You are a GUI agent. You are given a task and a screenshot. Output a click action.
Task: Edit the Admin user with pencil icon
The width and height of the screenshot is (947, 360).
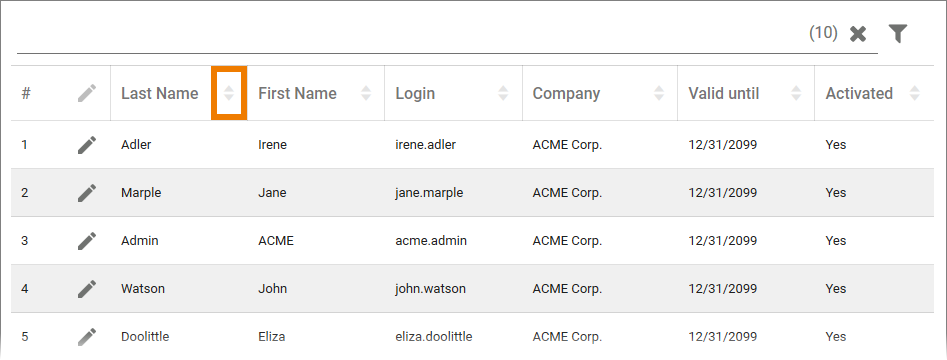87,240
